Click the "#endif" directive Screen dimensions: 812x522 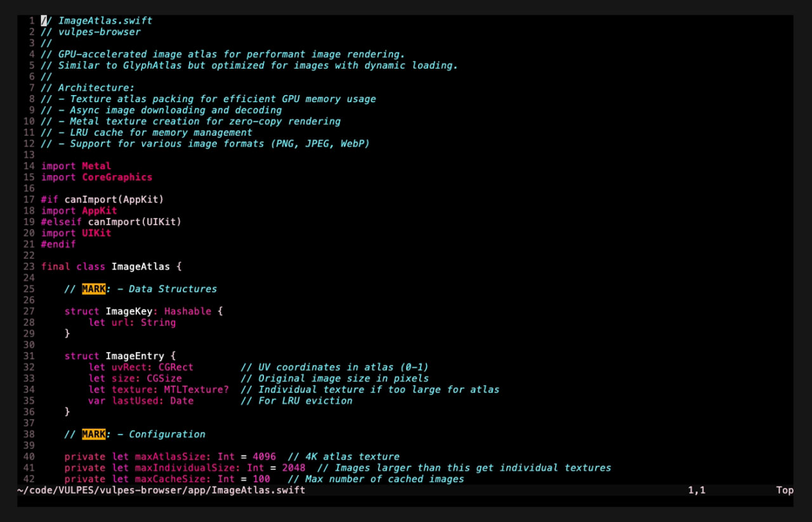coord(58,244)
